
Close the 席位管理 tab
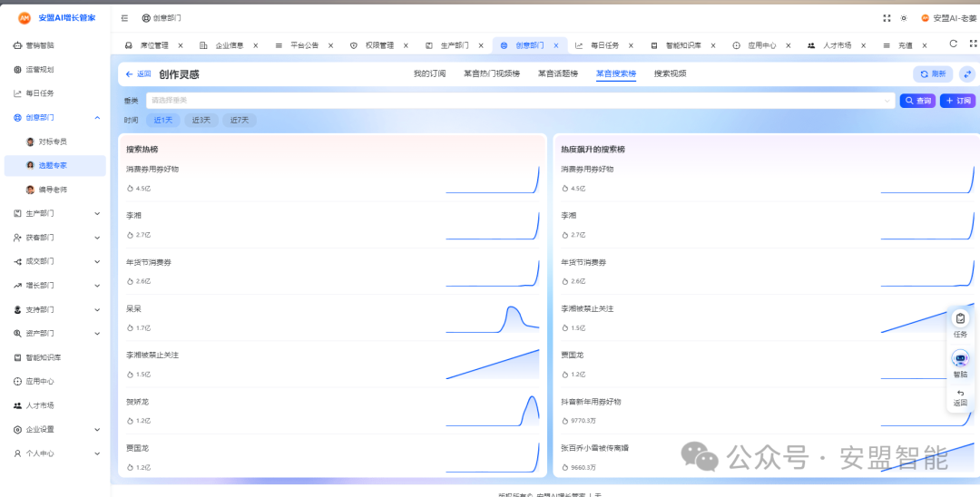click(181, 45)
